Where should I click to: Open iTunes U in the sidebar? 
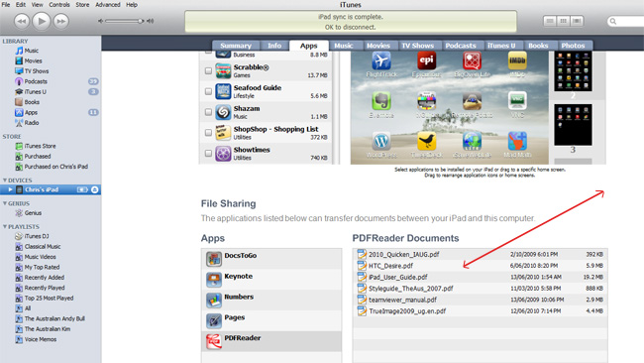coord(35,91)
